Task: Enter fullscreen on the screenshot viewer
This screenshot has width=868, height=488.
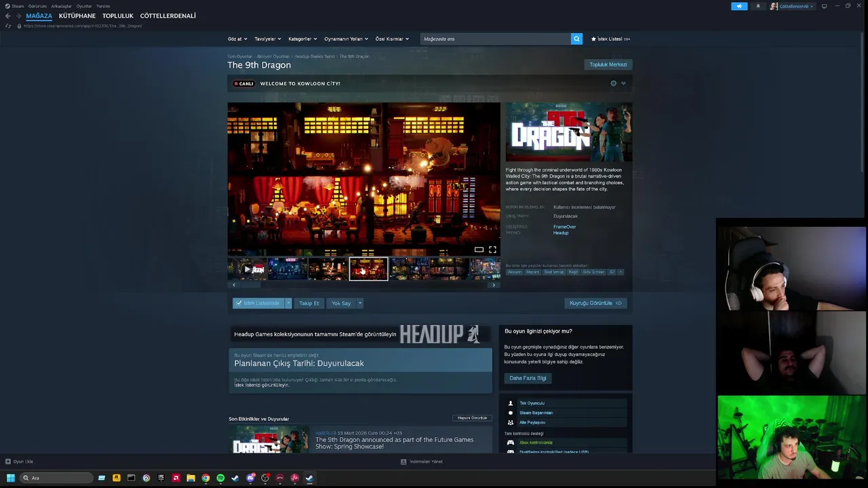Action: tap(492, 249)
